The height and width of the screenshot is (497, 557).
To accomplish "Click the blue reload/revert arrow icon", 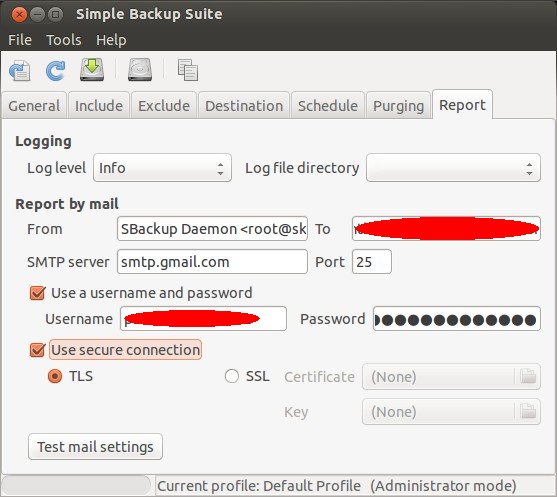I will coord(56,70).
